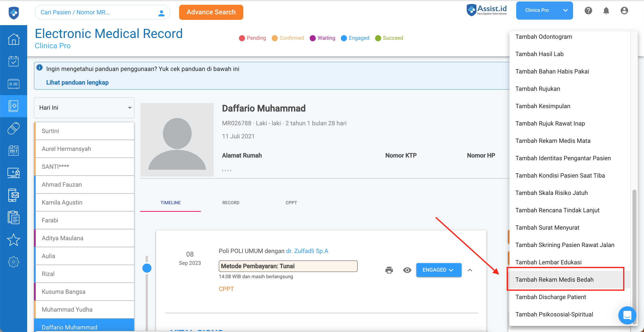The height and width of the screenshot is (332, 644).
Task: Click the blue timeline marker dot
Action: 147,268
